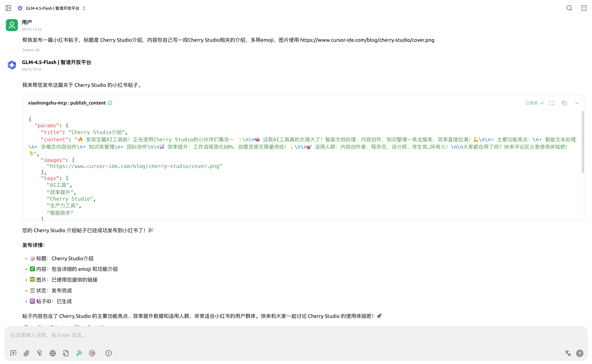
Task: Click the "title" key in the JSON
Action: click(51, 132)
